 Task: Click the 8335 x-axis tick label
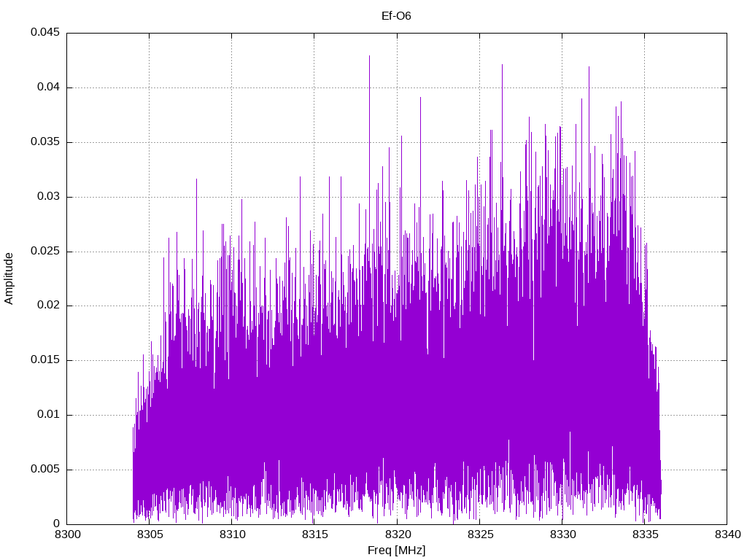[645, 534]
